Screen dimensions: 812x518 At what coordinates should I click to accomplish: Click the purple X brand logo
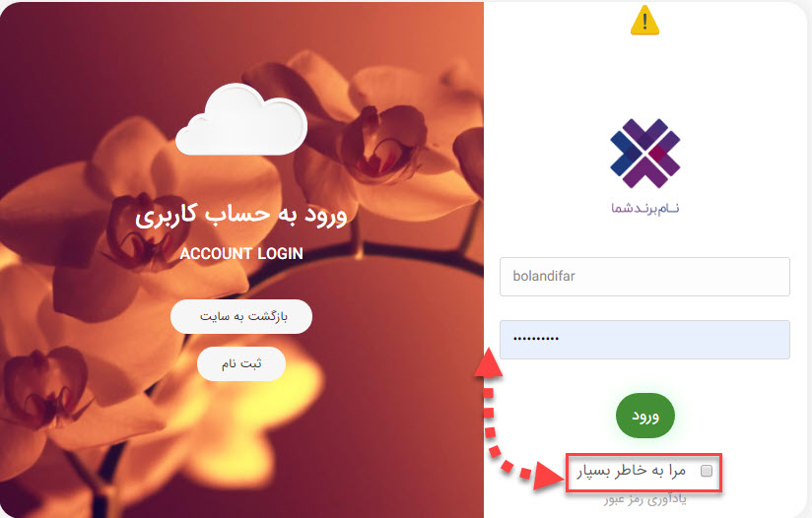644,154
